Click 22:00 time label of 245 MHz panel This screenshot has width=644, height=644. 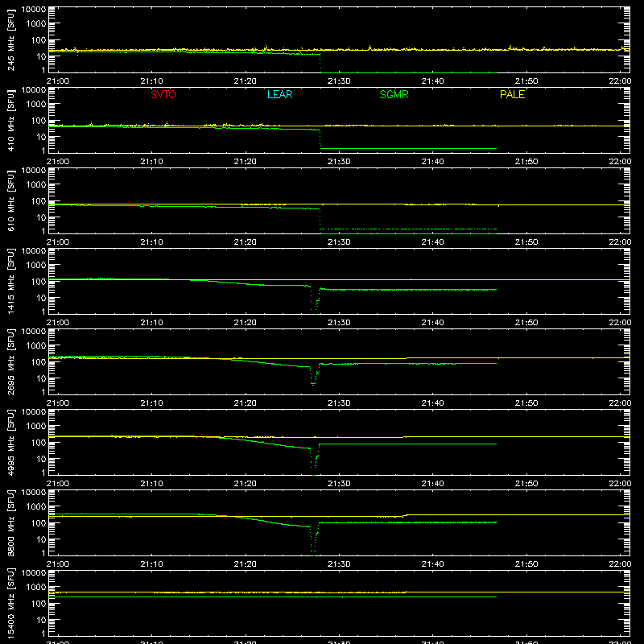620,81
